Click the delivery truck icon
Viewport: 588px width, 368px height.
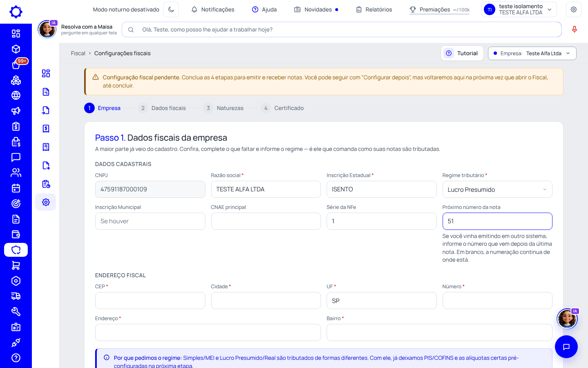click(16, 296)
